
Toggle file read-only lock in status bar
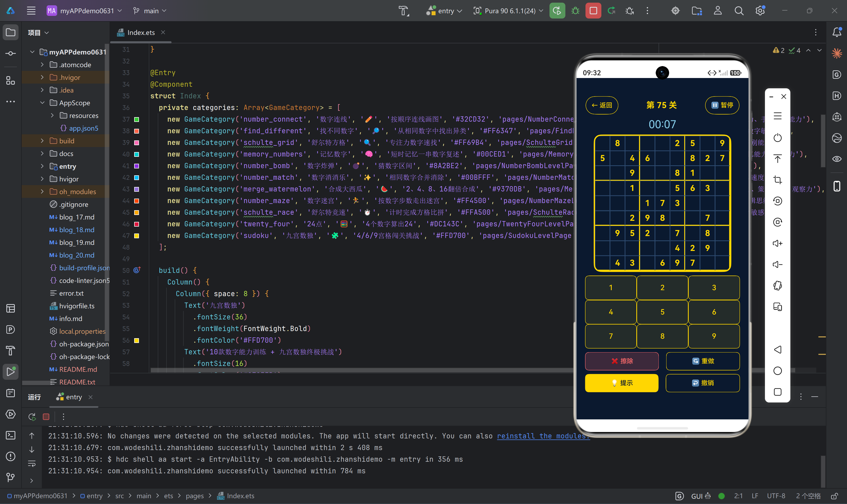834,496
